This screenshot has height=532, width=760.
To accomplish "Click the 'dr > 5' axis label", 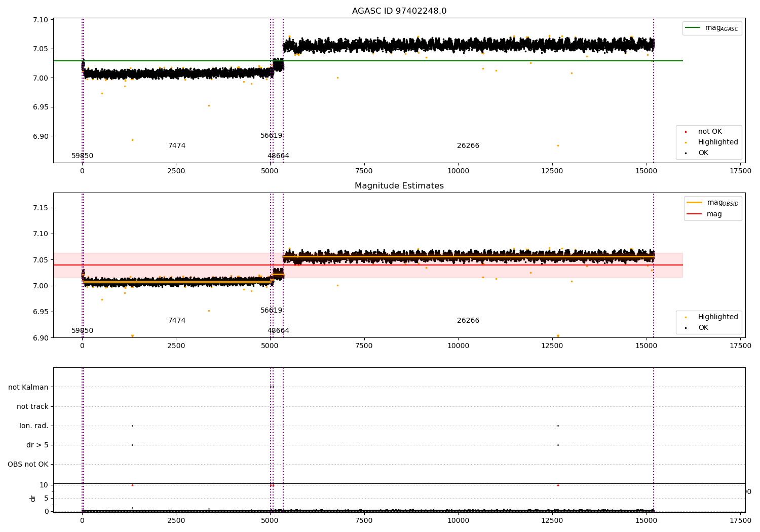I will (x=37, y=445).
